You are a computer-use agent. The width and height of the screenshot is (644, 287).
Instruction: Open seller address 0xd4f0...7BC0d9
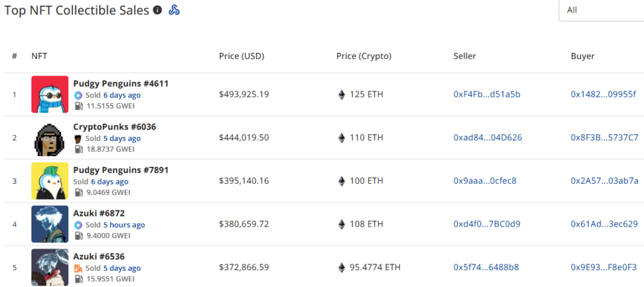pyautogui.click(x=487, y=224)
